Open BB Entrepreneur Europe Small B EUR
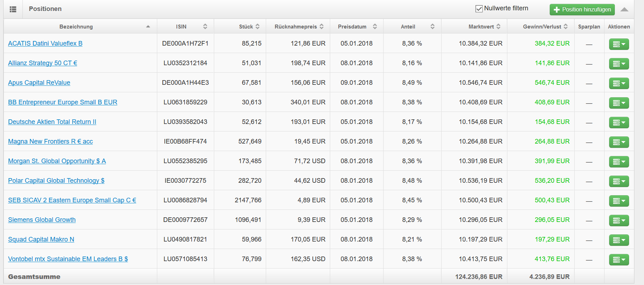The width and height of the screenshot is (644, 285). [x=63, y=102]
